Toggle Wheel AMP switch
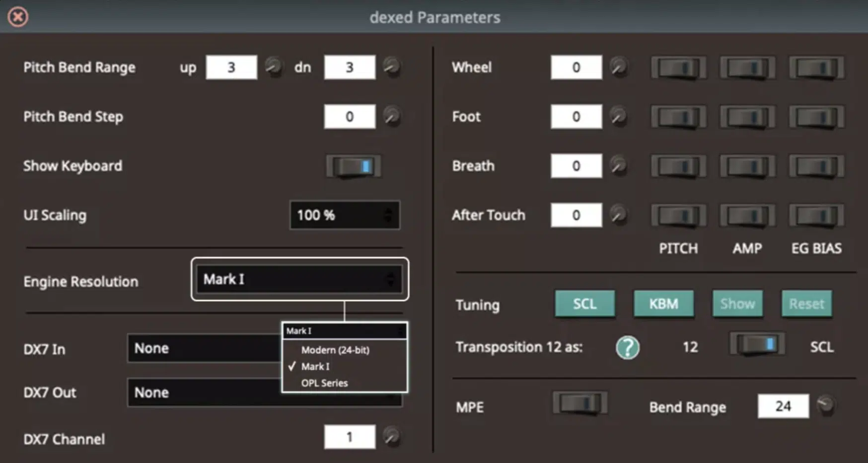The image size is (868, 463). pos(747,68)
